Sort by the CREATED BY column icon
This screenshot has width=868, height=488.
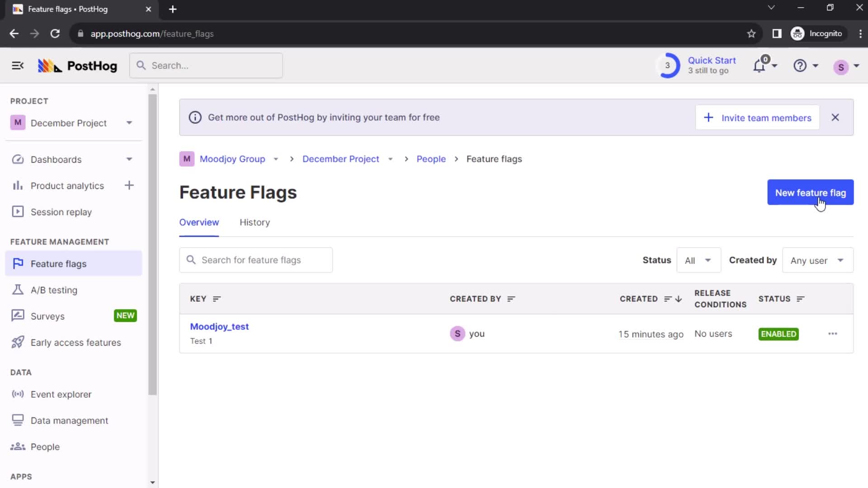pos(511,299)
